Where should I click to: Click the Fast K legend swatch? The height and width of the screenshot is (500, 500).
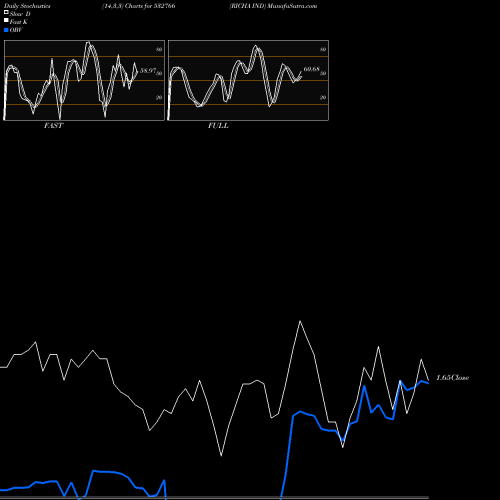[6, 21]
